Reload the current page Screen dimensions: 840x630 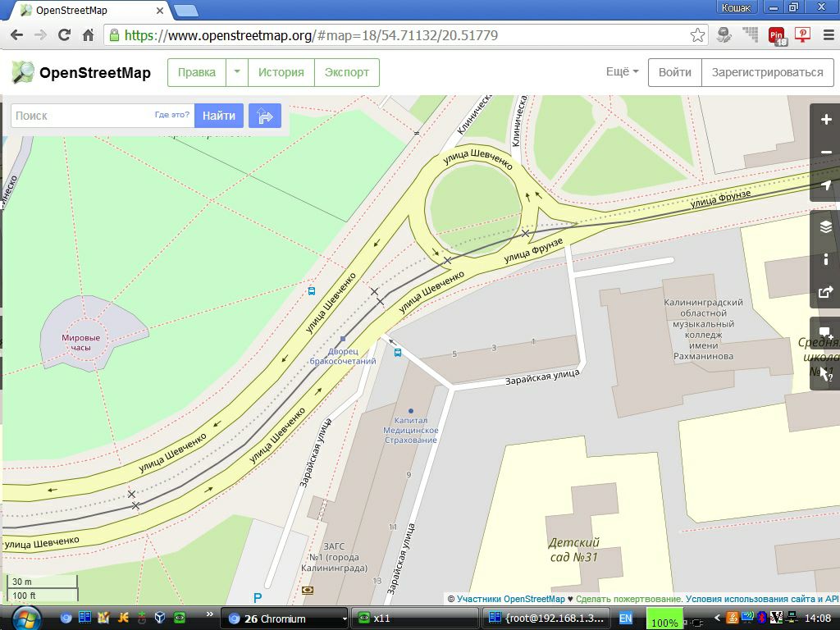coord(64,35)
